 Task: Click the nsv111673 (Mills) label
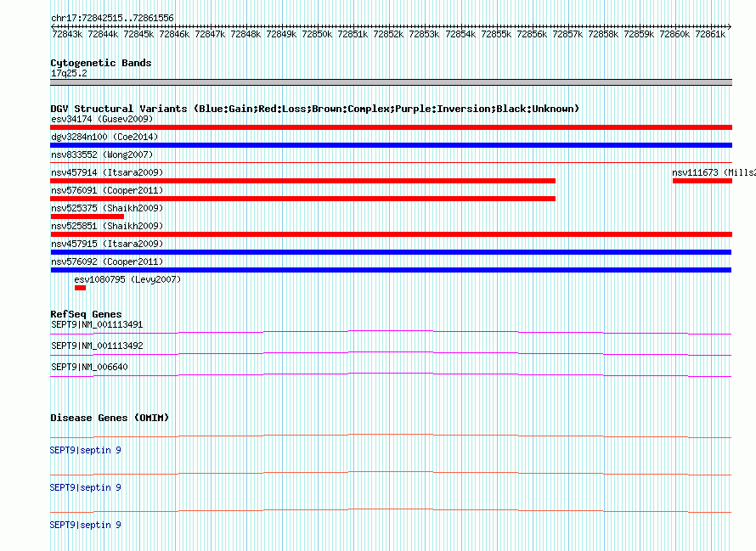click(x=714, y=172)
